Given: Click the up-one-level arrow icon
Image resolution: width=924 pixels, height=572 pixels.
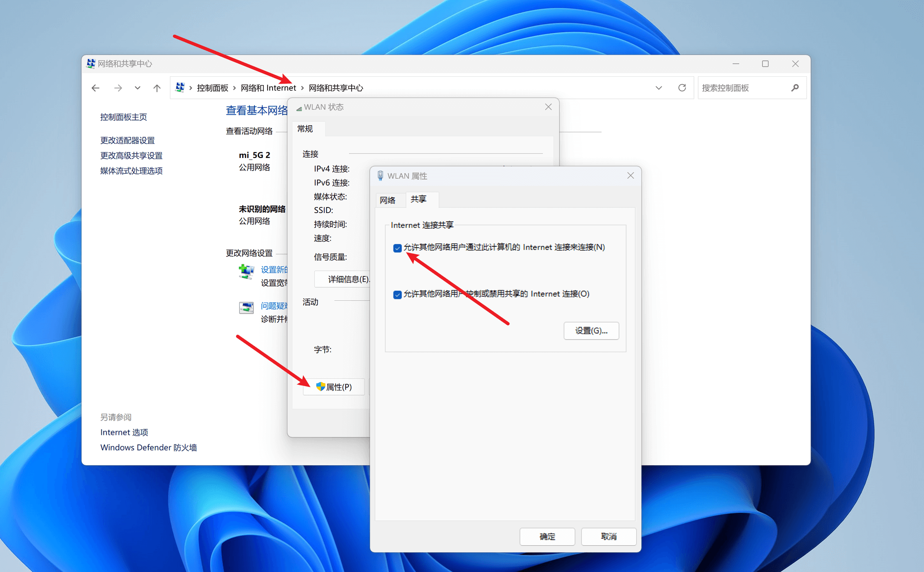Looking at the screenshot, I should point(157,87).
